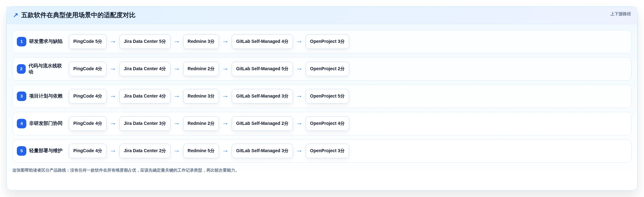Select the 研发需求与缺陷 row label
This screenshot has width=644, height=197.
[46, 42]
